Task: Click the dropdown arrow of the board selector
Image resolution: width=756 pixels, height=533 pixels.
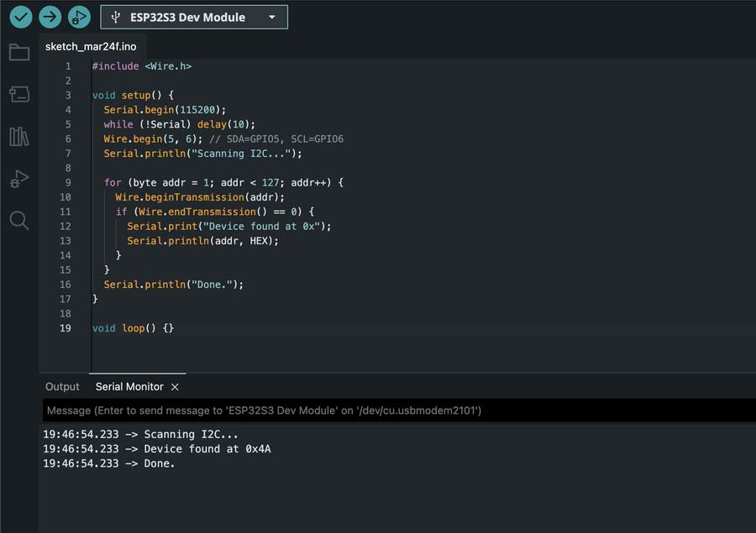Action: [x=271, y=17]
